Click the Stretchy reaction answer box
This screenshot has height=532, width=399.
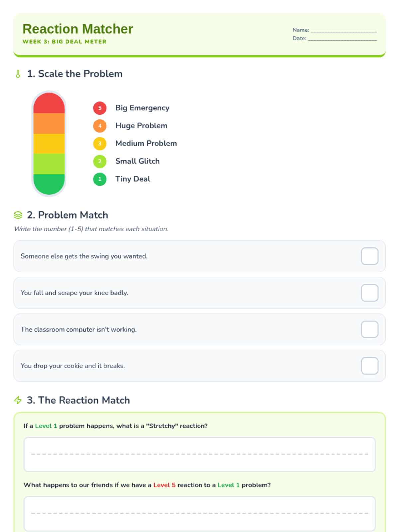pos(199,455)
